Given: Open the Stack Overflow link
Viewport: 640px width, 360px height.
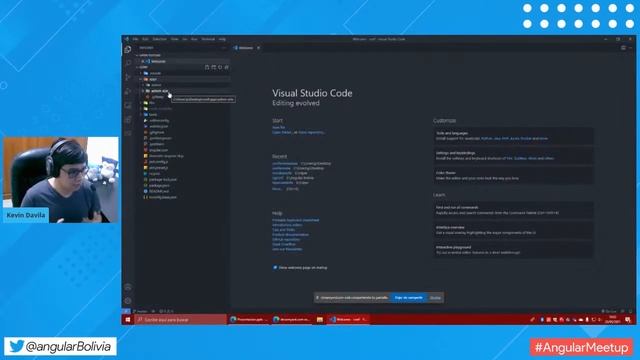Looking at the screenshot, I should 284,244.
